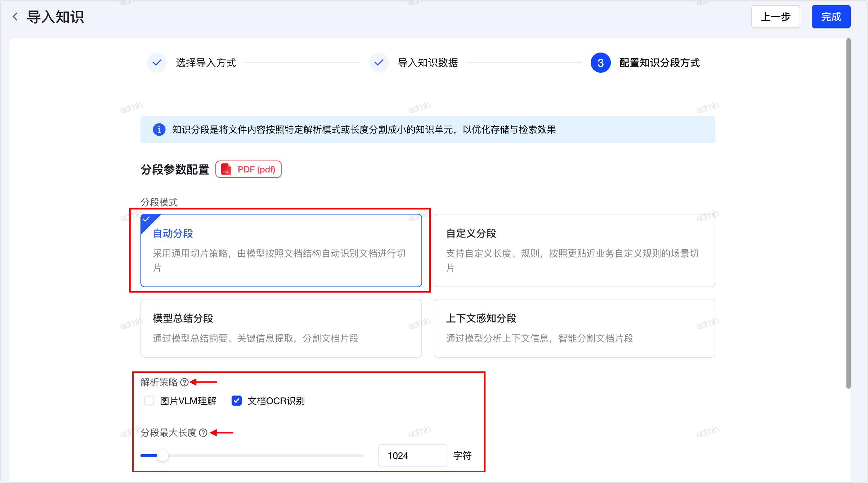Image resolution: width=868 pixels, height=483 pixels.
Task: Click the vertical scrollbar on the right
Action: [848, 213]
